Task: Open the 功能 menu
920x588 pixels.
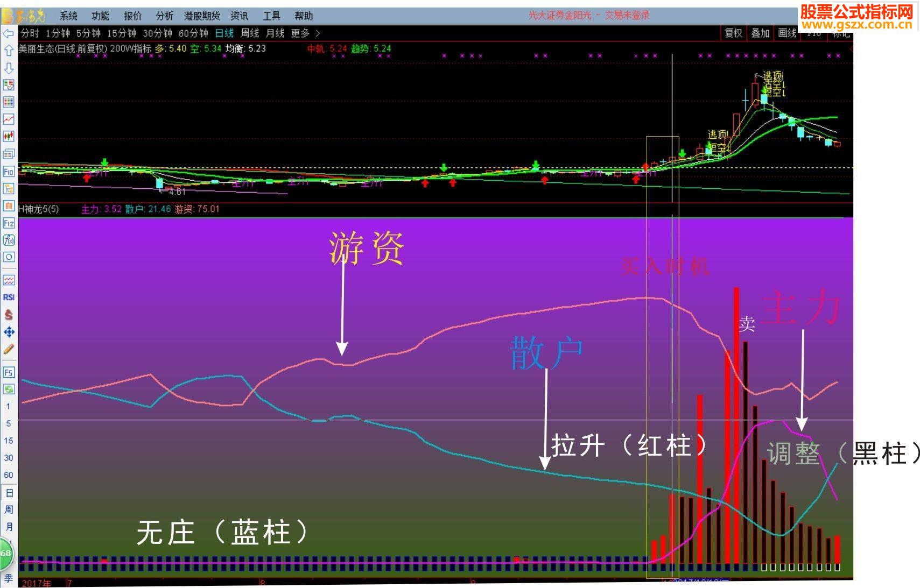Action: point(100,16)
